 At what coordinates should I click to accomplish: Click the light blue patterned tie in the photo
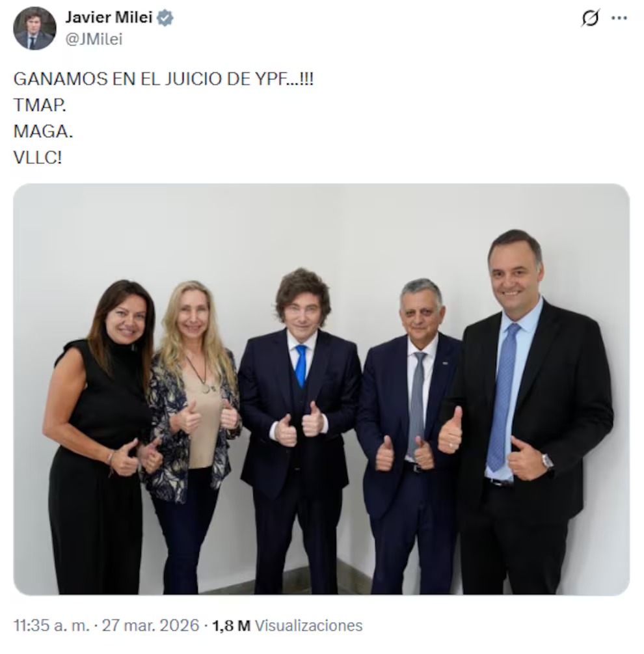(x=503, y=397)
